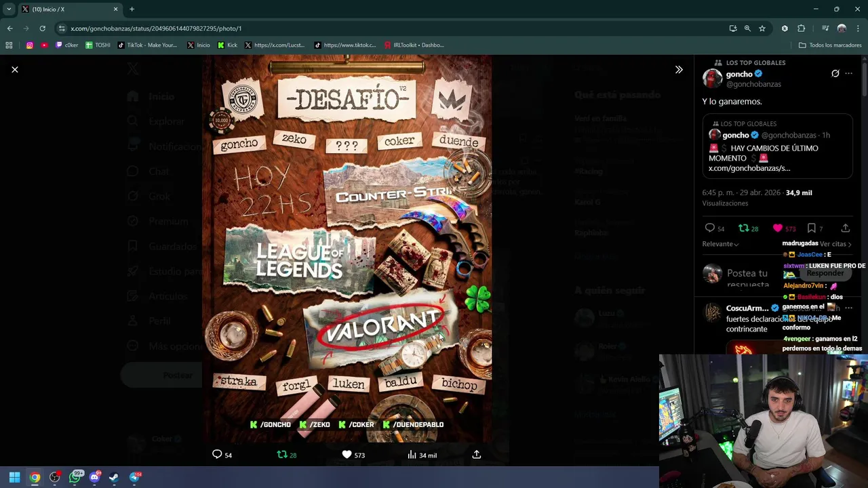Open Telegram from the taskbar
This screenshot has width=868, height=488.
[x=134, y=477]
